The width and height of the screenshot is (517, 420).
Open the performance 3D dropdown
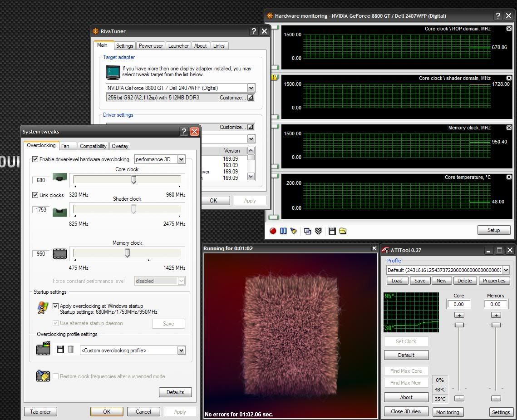point(181,159)
